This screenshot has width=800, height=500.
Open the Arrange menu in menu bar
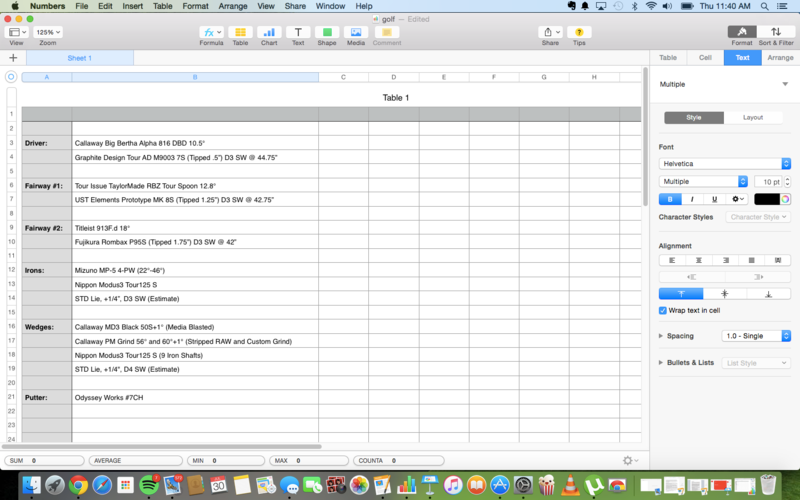pos(233,6)
